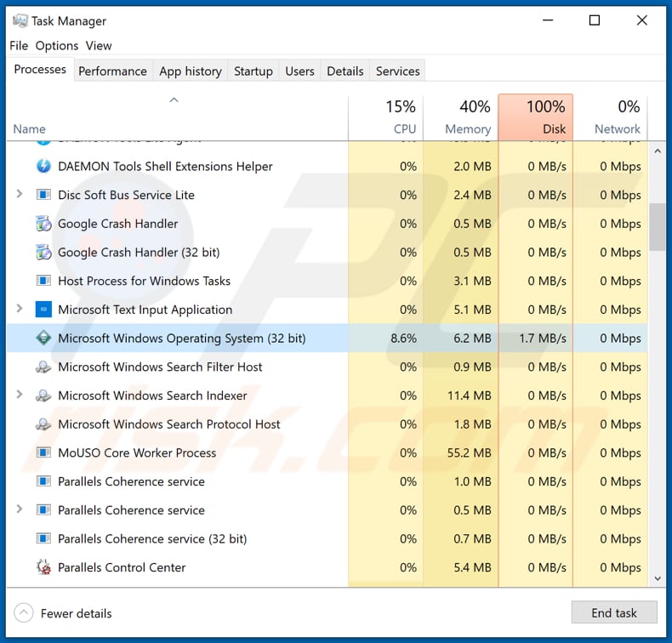Open the Options menu
672x643 pixels.
tap(57, 45)
